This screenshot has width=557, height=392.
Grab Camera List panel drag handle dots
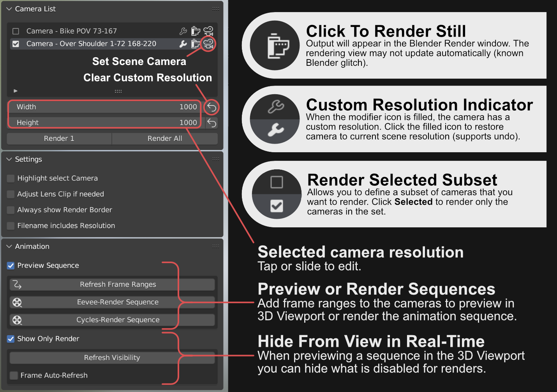216,9
